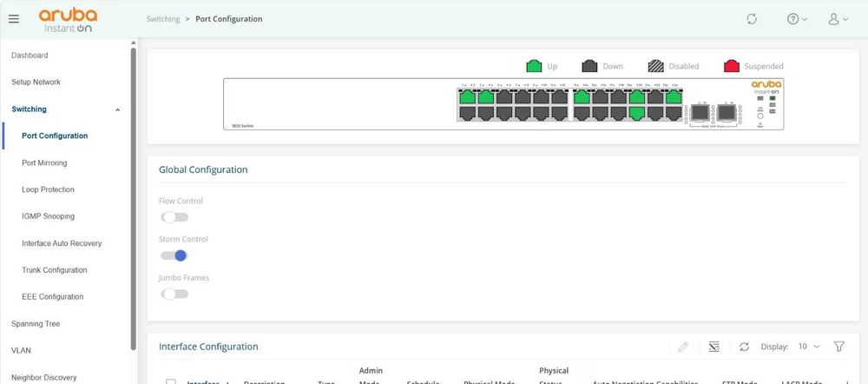This screenshot has width=868, height=384.
Task: Open Interface Auto Recovery page
Action: click(x=62, y=243)
